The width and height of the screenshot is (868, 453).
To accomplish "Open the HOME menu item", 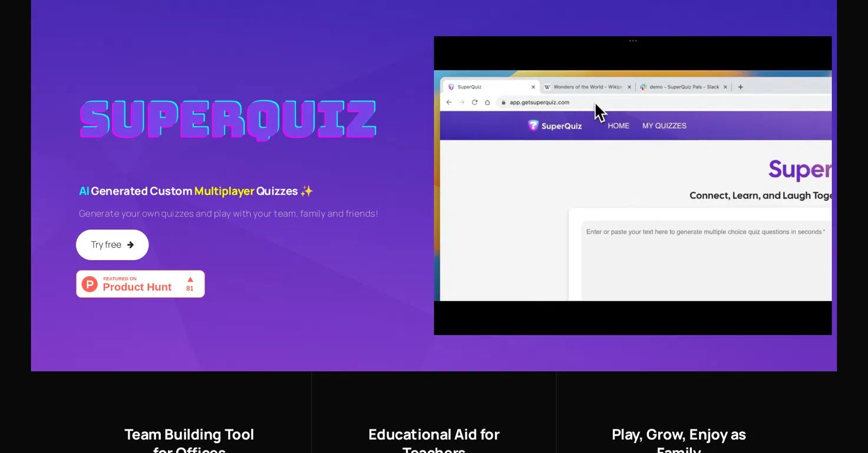I will tap(619, 126).
